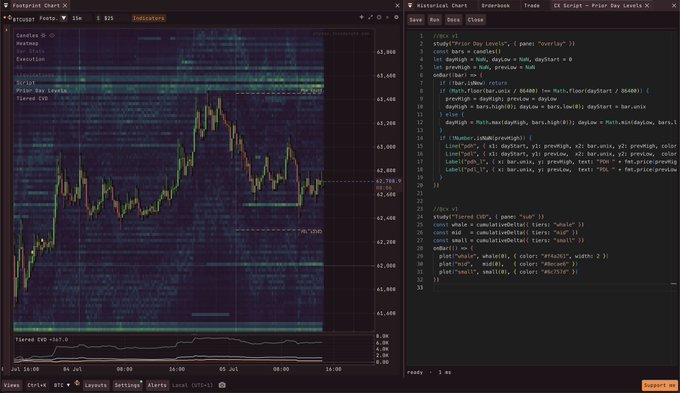Screen dimensions: 680x393
Task: Toggle the Tiered CVD script
Action: pos(32,98)
